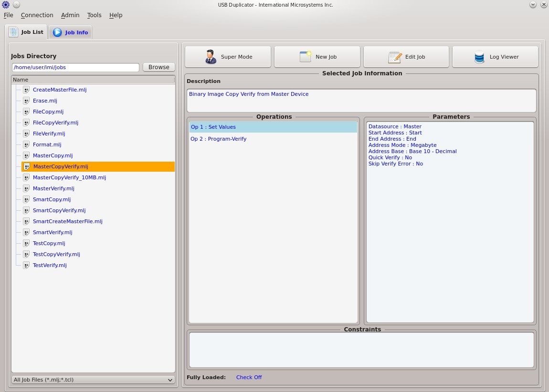
Task: Select the MasterCopyVerify_10MB.mlj job
Action: pyautogui.click(x=69, y=177)
